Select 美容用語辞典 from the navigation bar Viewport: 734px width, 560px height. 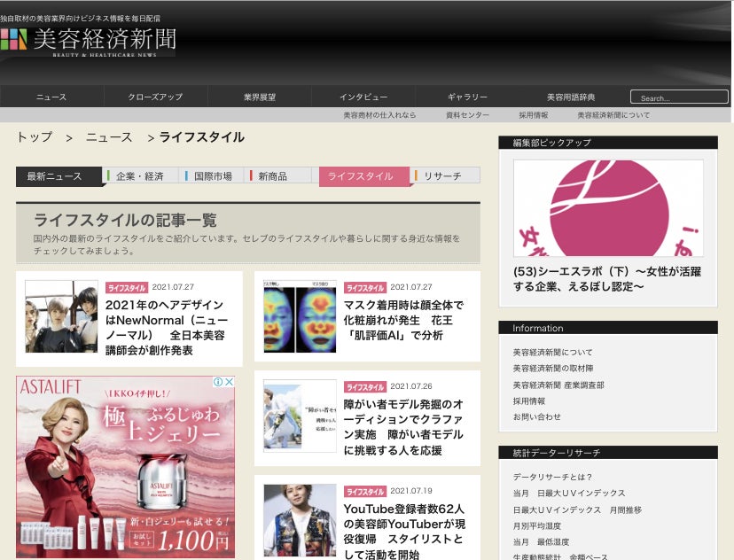click(x=571, y=97)
